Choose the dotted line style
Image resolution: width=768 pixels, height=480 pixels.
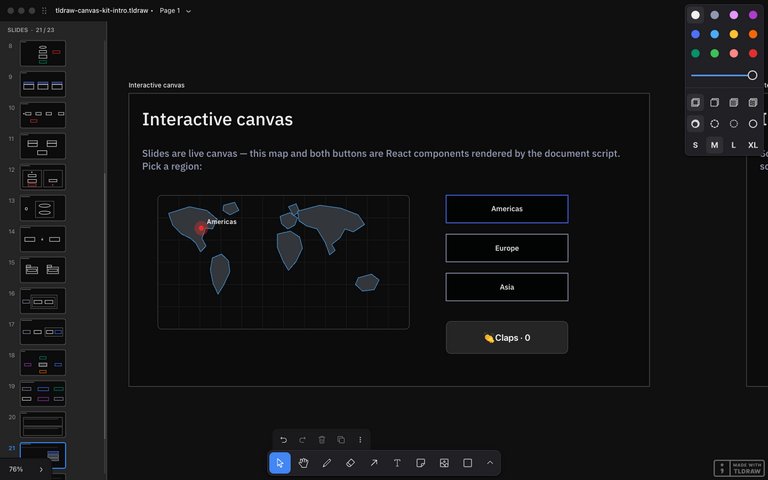click(x=734, y=124)
